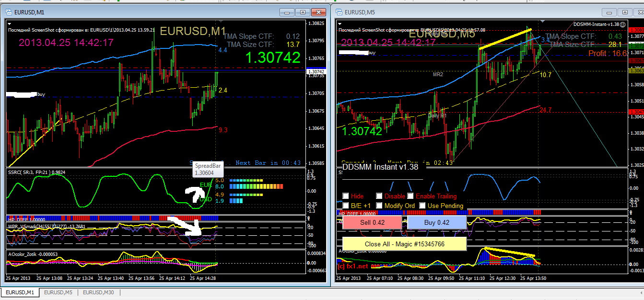
Task: Close the EURUSD,M1 chart window
Action: click(x=318, y=12)
